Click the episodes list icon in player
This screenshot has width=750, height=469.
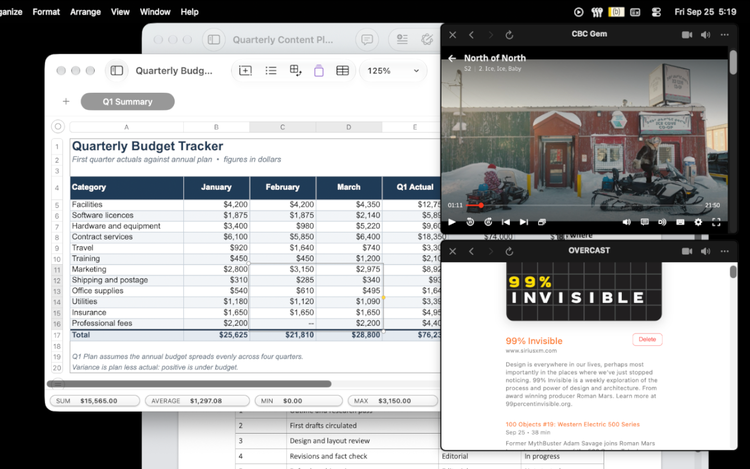pyautogui.click(x=542, y=222)
